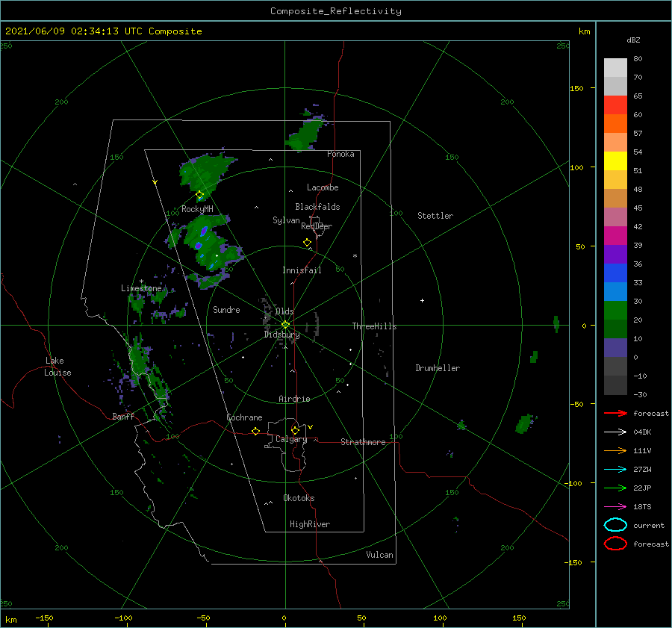
Task: Click the Banff town label
Action: [123, 417]
